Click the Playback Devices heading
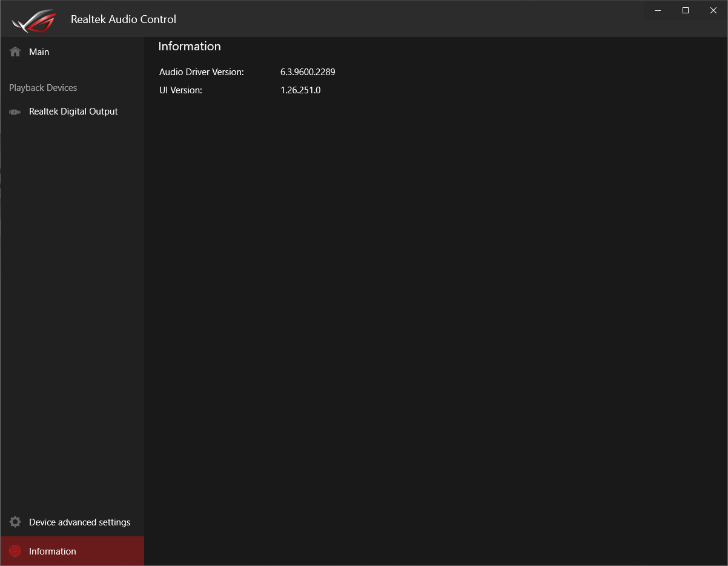Image resolution: width=728 pixels, height=566 pixels. click(43, 88)
